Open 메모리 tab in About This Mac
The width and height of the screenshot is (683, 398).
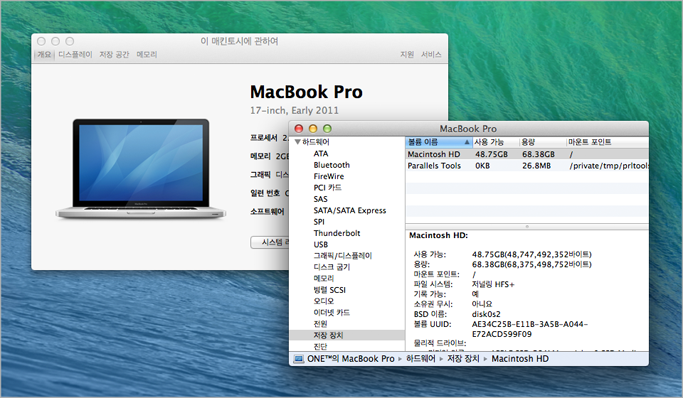point(147,54)
